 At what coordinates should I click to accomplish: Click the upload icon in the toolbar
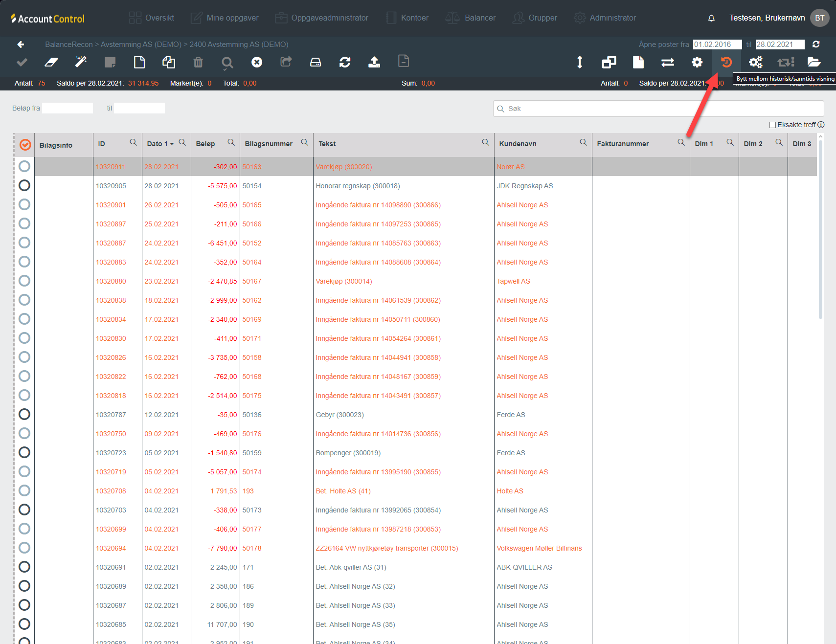point(374,62)
